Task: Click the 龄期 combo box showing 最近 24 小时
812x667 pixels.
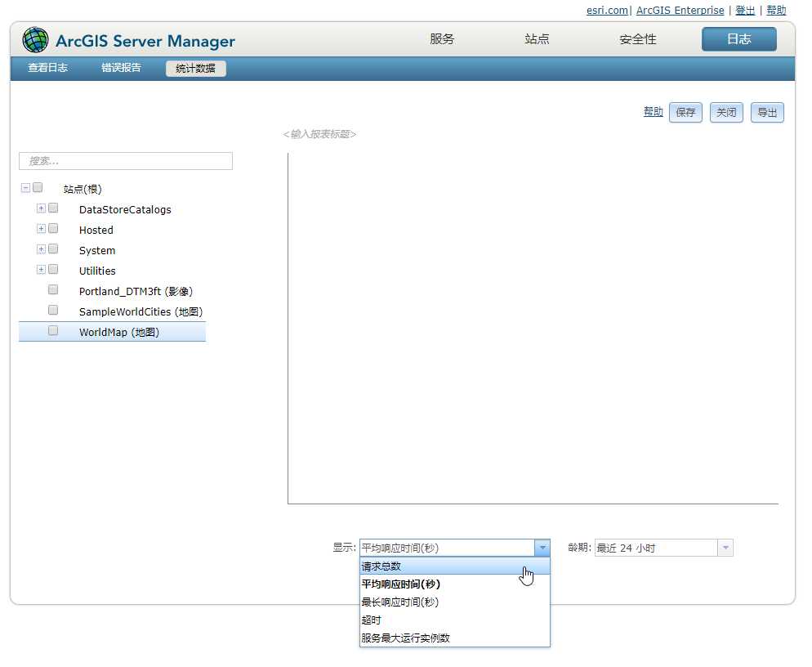Action: 664,548
